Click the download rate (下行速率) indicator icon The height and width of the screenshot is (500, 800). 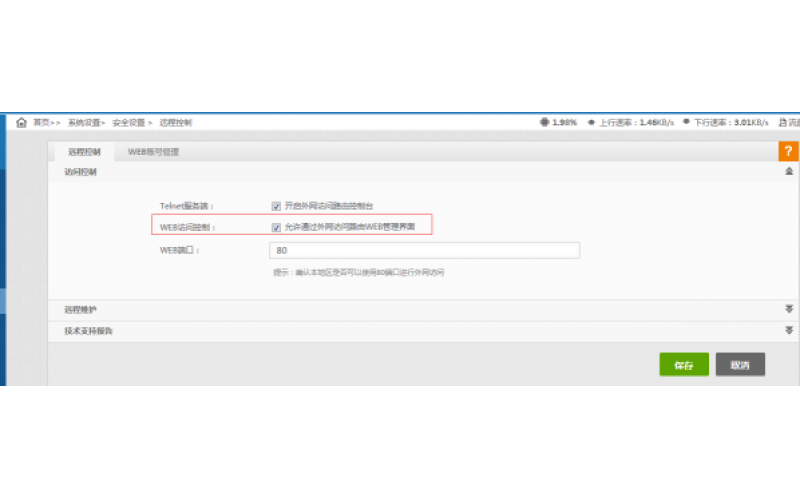tap(686, 122)
